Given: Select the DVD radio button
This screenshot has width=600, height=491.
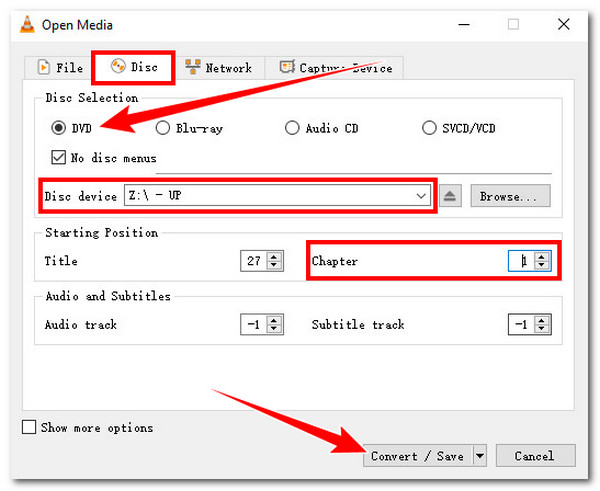Looking at the screenshot, I should (x=59, y=127).
